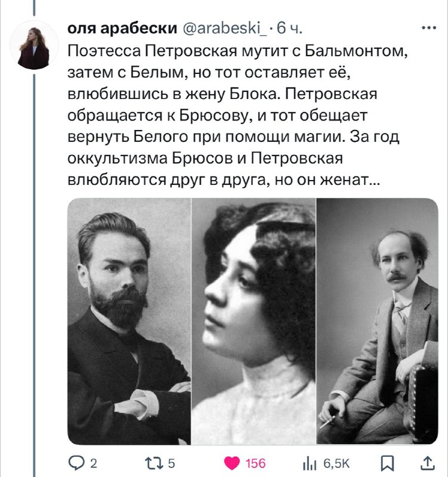Screen dimensions: 448x477
Task: Open tweet via the 6 ч. timestamp
Action: [289, 28]
